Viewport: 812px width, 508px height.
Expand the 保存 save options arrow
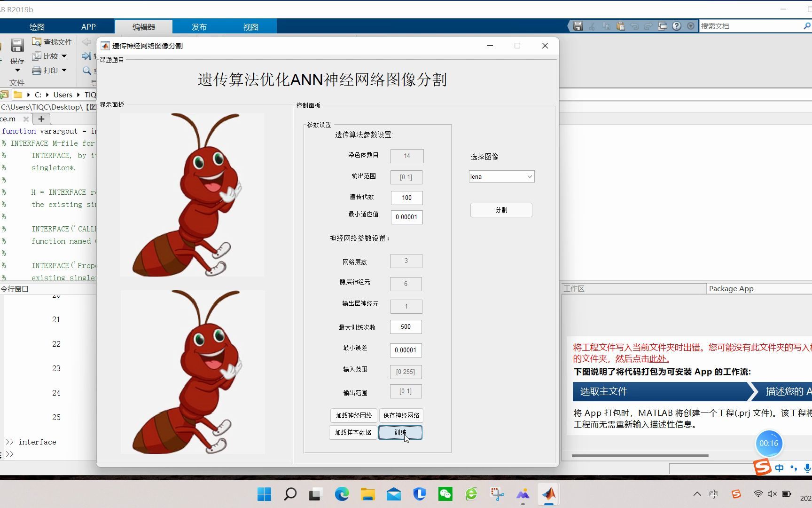coord(17,70)
